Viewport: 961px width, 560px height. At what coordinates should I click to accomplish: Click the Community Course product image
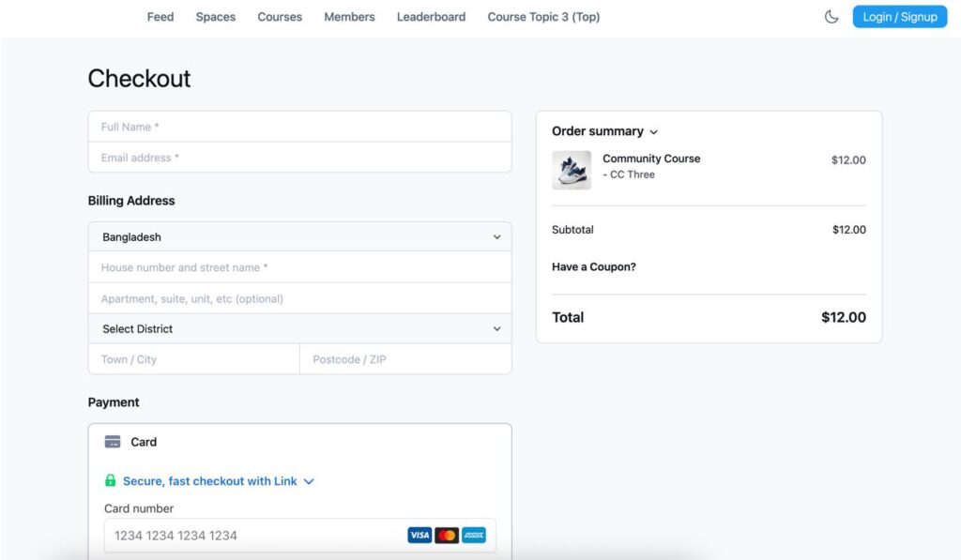572,171
